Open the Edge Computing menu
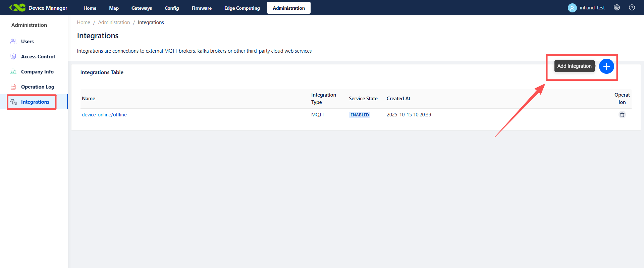 242,8
